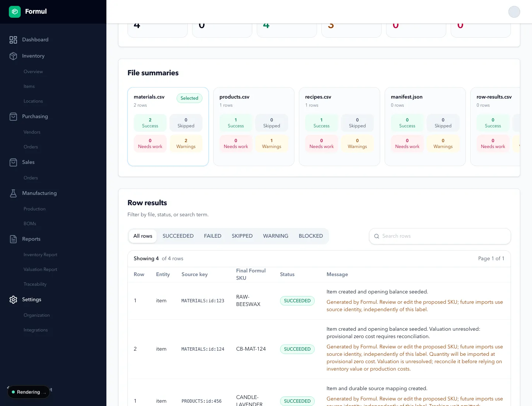Screen dimensions: 532x406
Task: Click the Page 1 of 1 indicator
Action: [x=491, y=259]
